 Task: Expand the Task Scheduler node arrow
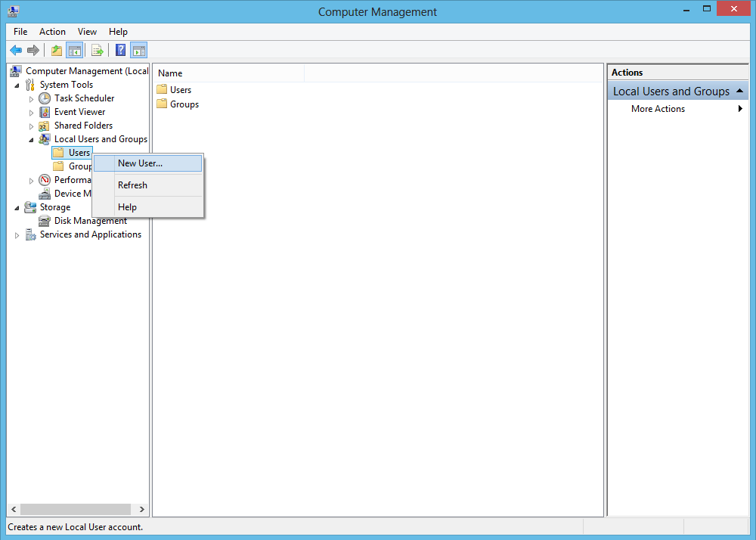click(x=31, y=99)
